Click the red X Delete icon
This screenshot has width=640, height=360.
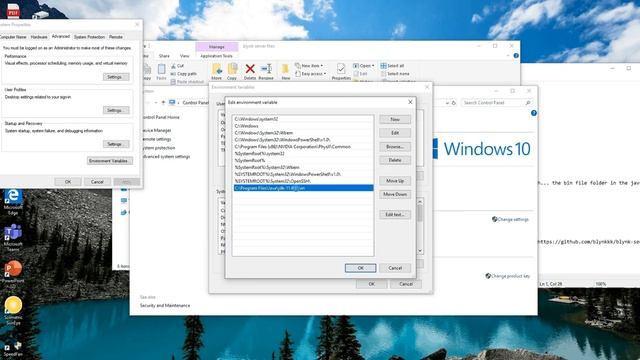click(x=250, y=69)
